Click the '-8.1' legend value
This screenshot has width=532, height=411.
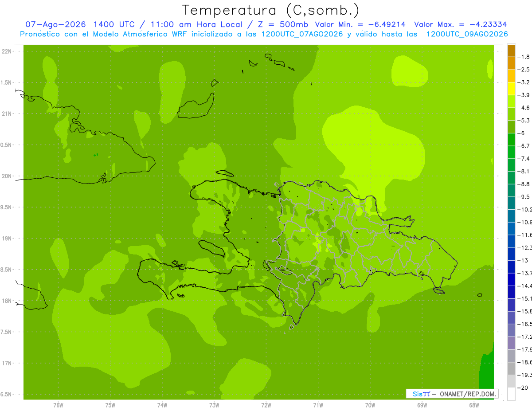pyautogui.click(x=524, y=171)
